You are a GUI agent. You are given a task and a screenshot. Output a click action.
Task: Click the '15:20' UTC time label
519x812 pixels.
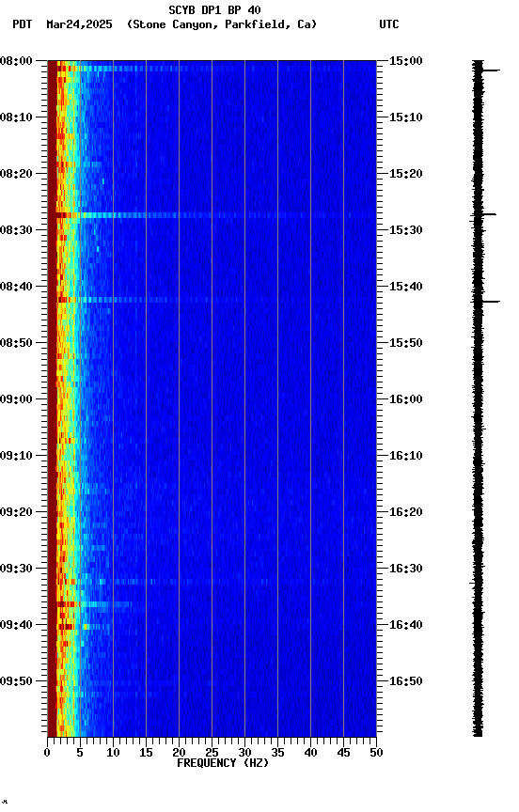click(406, 174)
